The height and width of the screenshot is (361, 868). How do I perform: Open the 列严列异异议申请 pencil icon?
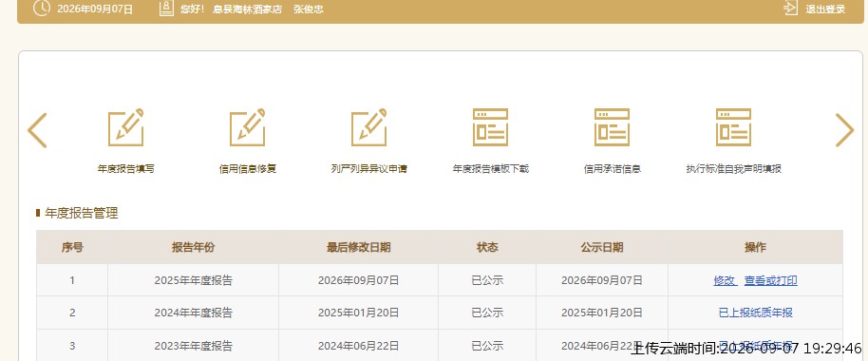point(368,126)
